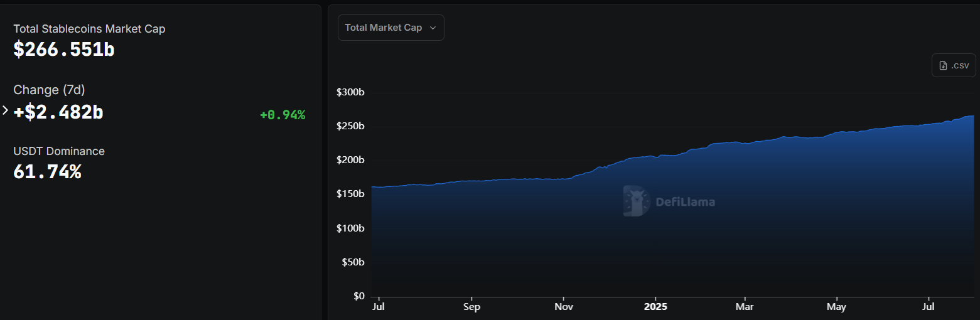Download chart data with the .csv button

point(953,66)
